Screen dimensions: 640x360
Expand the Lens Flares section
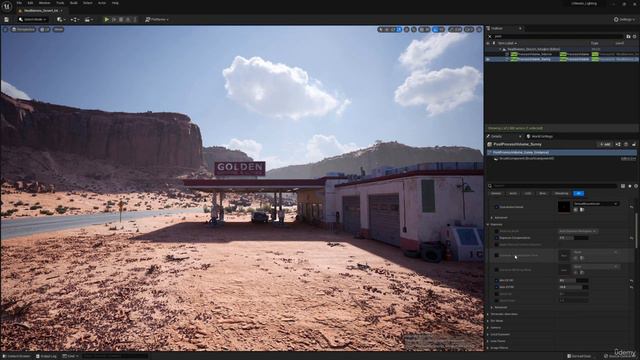click(488, 341)
